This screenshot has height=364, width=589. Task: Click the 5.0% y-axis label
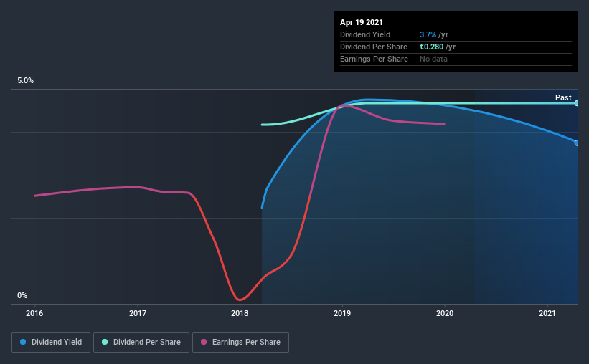point(25,81)
